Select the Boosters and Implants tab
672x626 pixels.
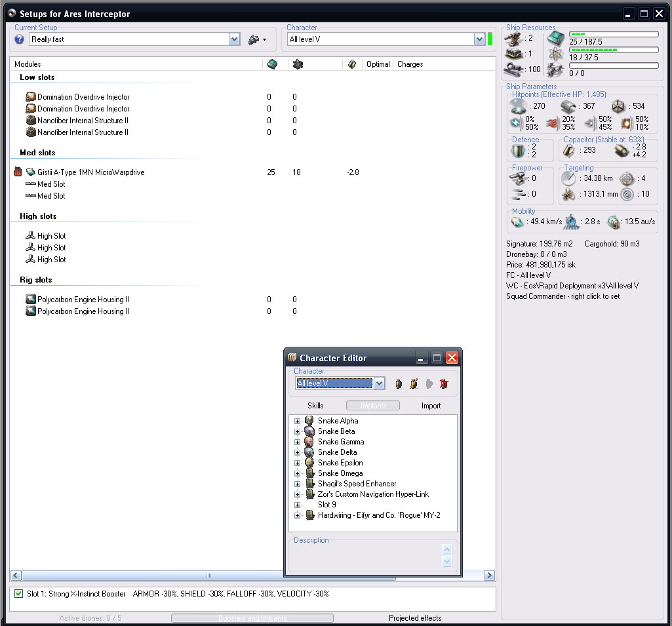coord(252,618)
